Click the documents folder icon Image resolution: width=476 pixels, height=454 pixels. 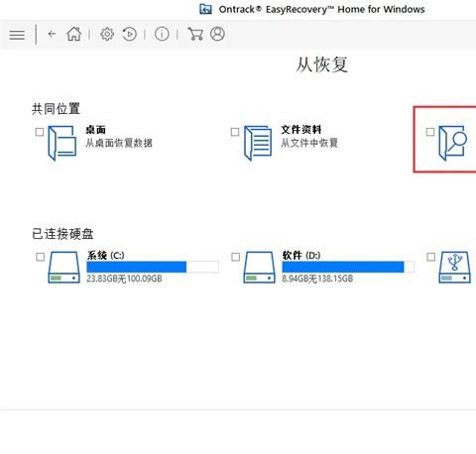point(258,143)
